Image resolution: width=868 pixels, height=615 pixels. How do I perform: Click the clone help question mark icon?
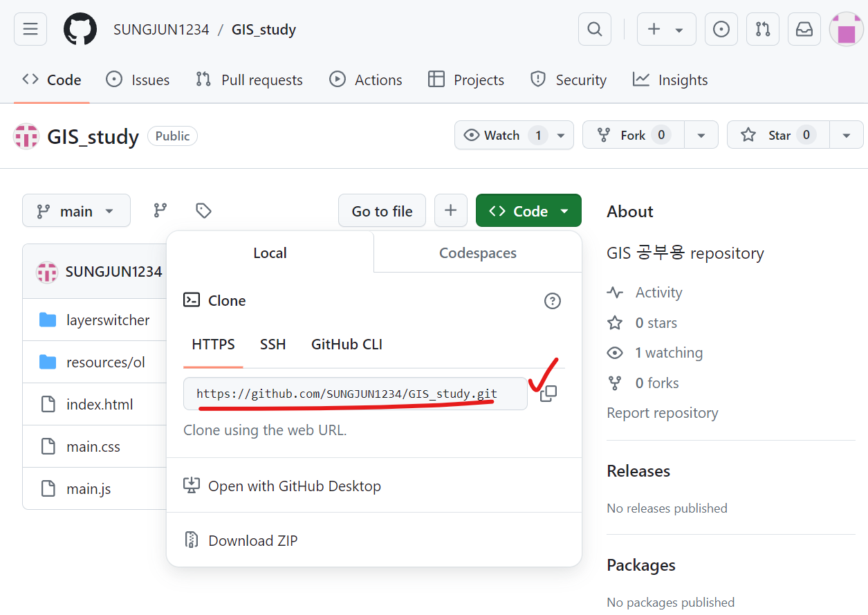553,301
